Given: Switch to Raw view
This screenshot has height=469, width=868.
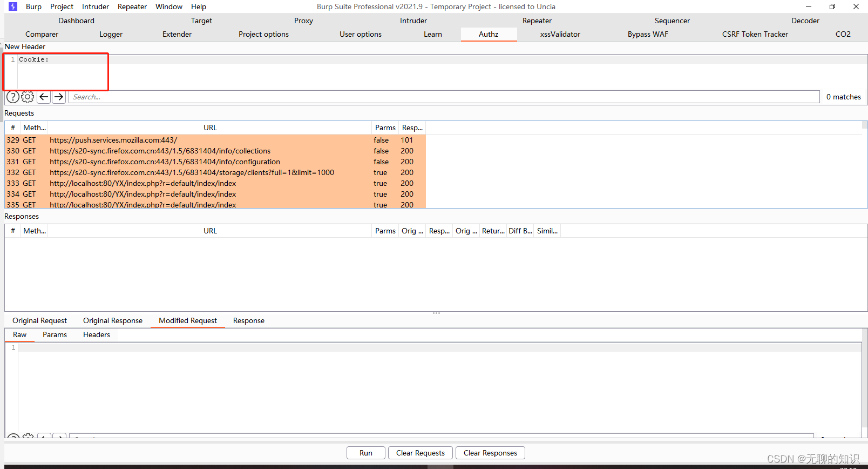Looking at the screenshot, I should pos(20,334).
